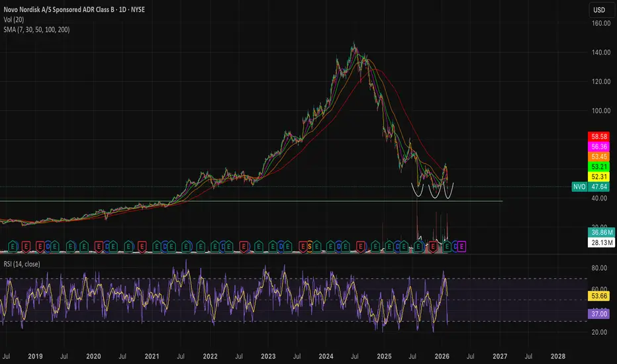Click the 2020 label on the time axis
The width and height of the screenshot is (617, 364).
point(93,356)
